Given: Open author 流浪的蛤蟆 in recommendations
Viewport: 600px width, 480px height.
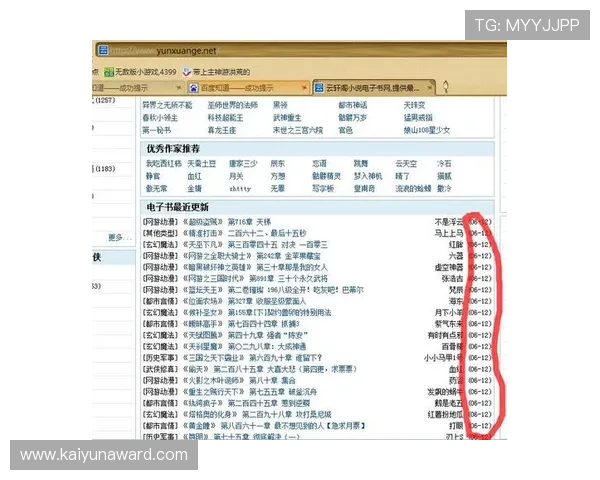Looking at the screenshot, I should (x=413, y=189).
